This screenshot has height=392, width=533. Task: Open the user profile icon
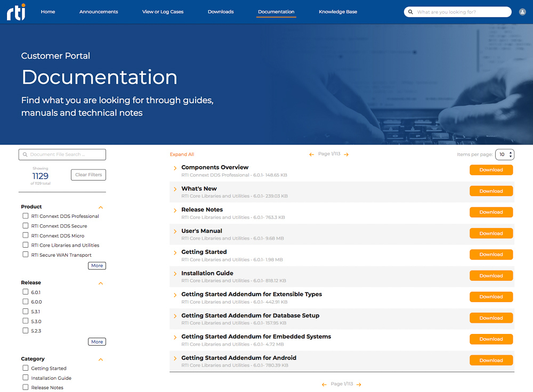pyautogui.click(x=522, y=12)
